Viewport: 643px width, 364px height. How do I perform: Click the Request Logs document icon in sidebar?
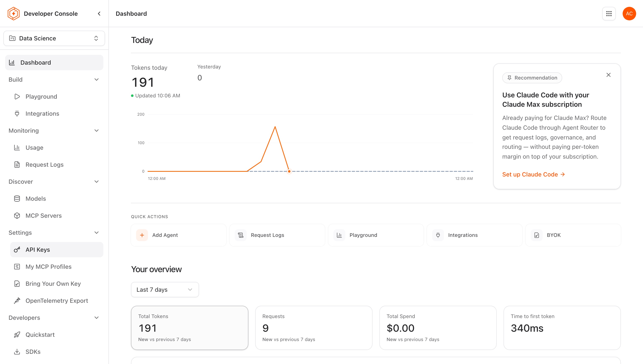(17, 165)
